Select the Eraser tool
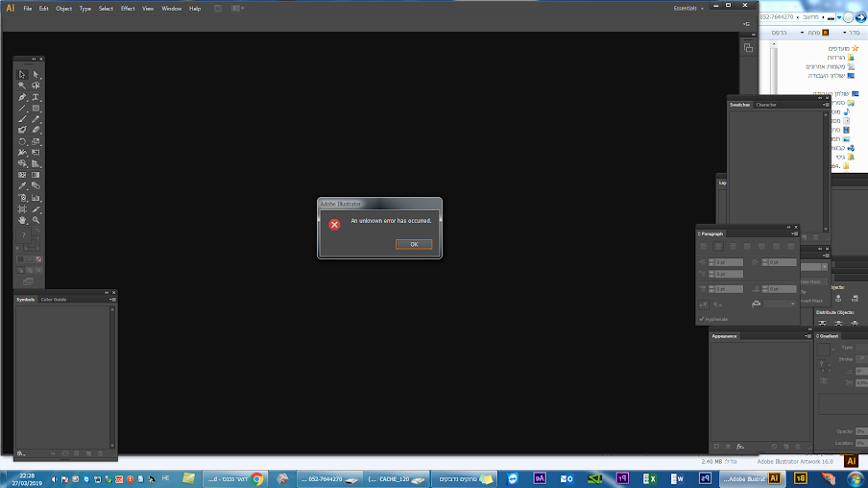The image size is (868, 488). pyautogui.click(x=36, y=131)
